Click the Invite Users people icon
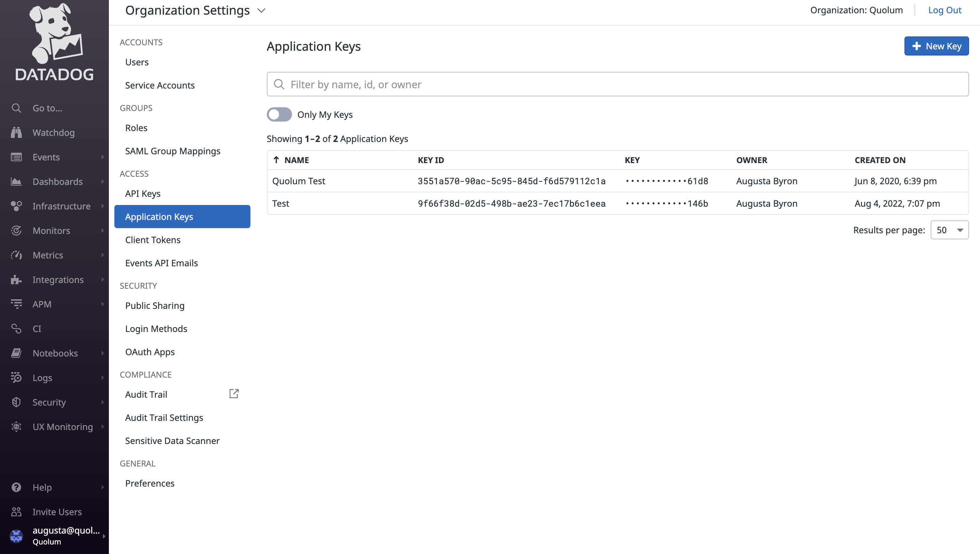This screenshot has height=554, width=980. (16, 512)
